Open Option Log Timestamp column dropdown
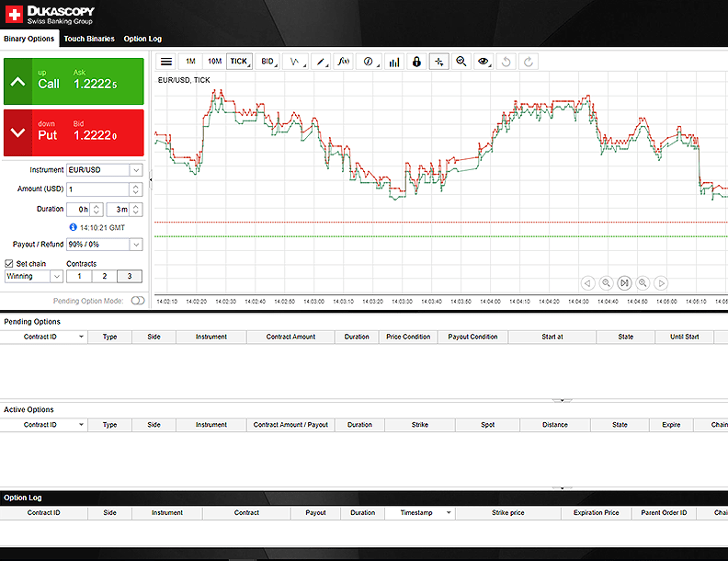This screenshot has height=561, width=728. coord(449,512)
